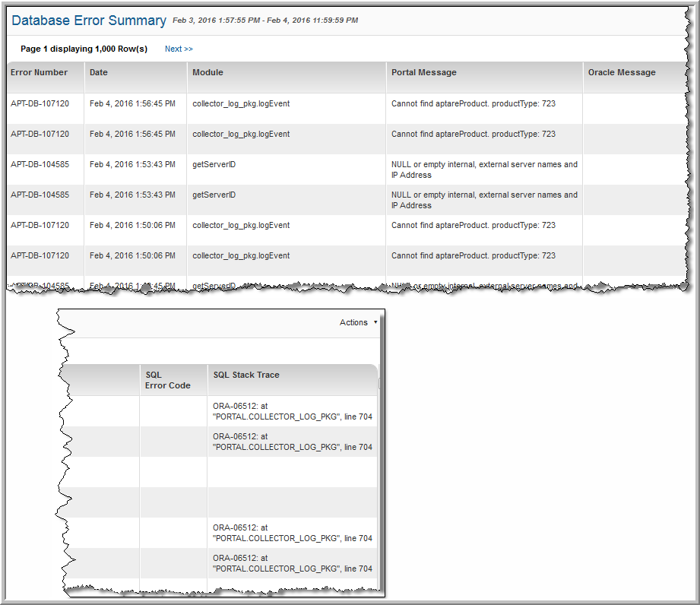Sort by the Error Number column header
The height and width of the screenshot is (605, 700).
click(39, 73)
